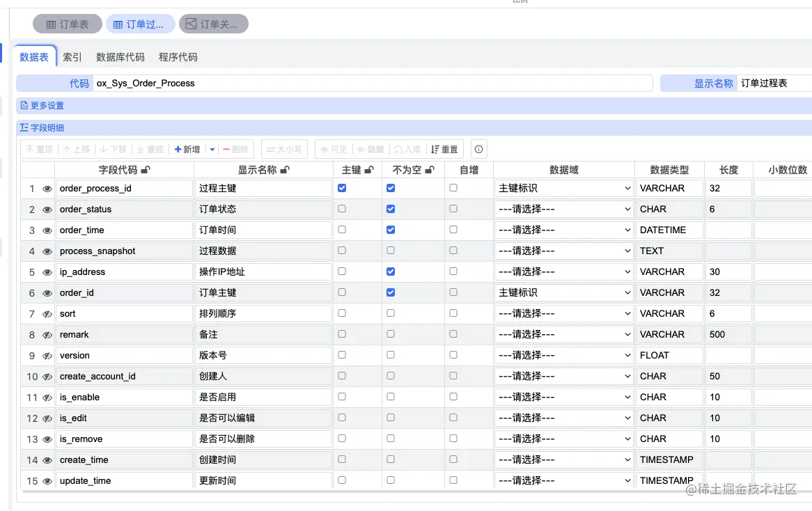Viewport: 812px width, 511px height.
Task: Click the 置顶 move-to-top toolbar button
Action: pos(40,149)
